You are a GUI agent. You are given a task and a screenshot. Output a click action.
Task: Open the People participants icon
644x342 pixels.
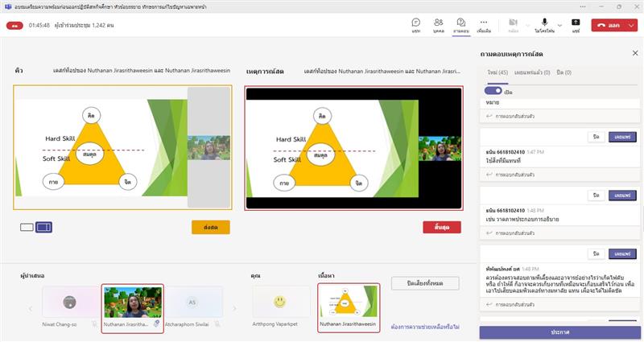438,24
